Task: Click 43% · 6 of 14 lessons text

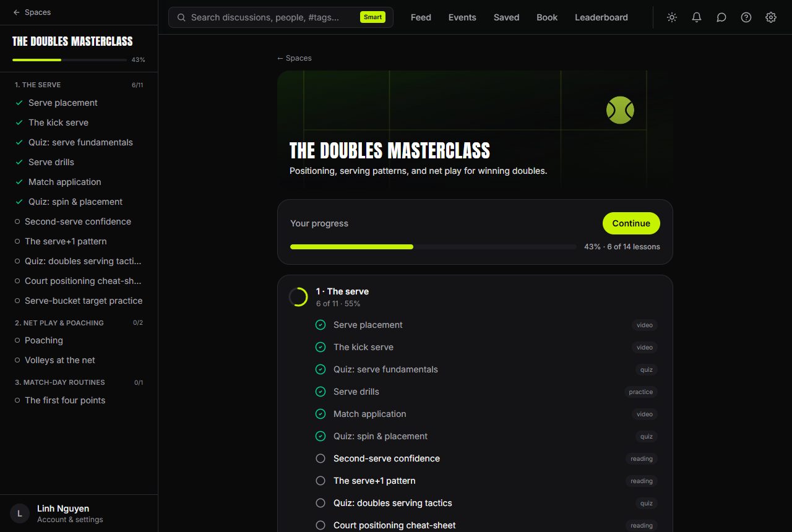Action: [x=622, y=247]
